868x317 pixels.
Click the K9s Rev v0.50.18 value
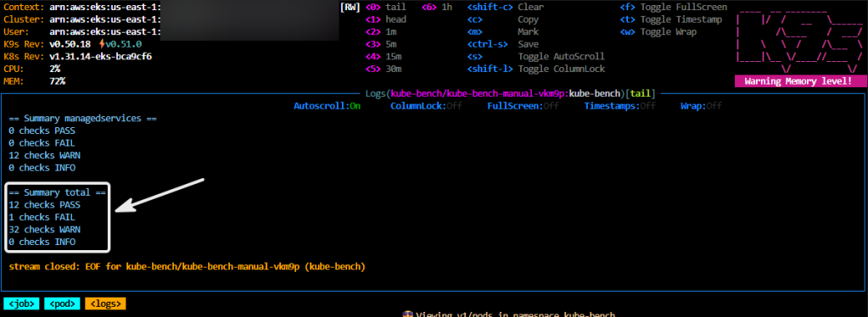[70, 44]
